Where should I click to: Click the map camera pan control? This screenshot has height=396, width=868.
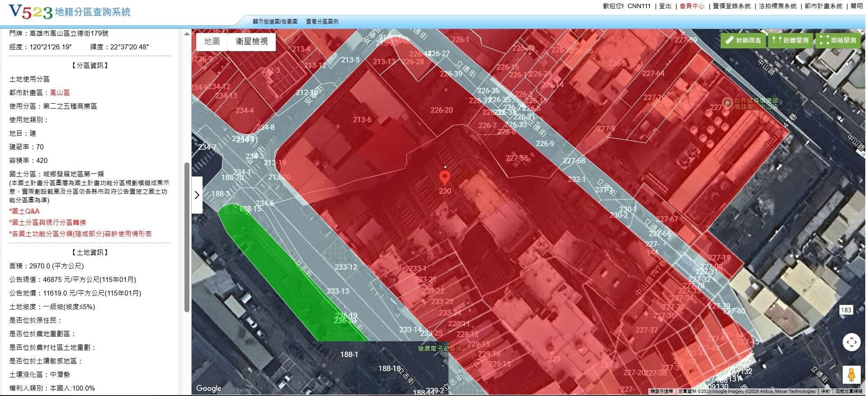tap(851, 342)
